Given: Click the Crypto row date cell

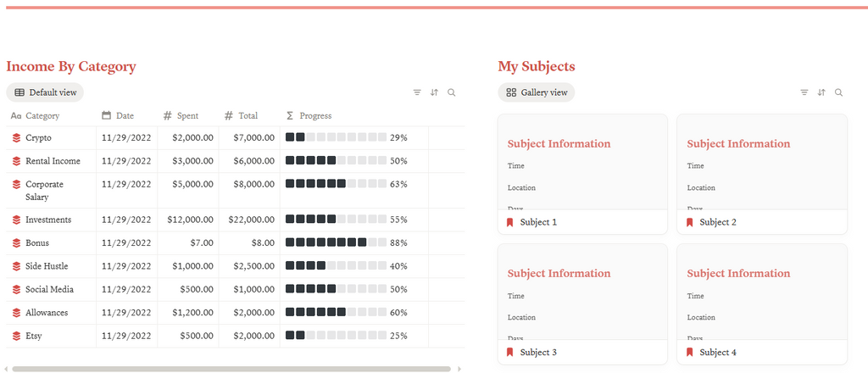Looking at the screenshot, I should click(x=127, y=138).
